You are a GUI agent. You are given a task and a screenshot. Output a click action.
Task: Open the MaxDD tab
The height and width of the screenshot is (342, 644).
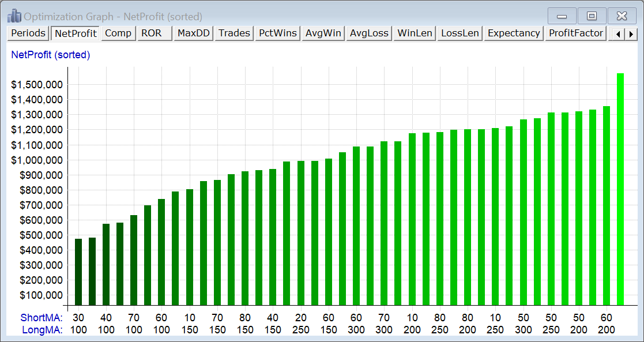[193, 33]
